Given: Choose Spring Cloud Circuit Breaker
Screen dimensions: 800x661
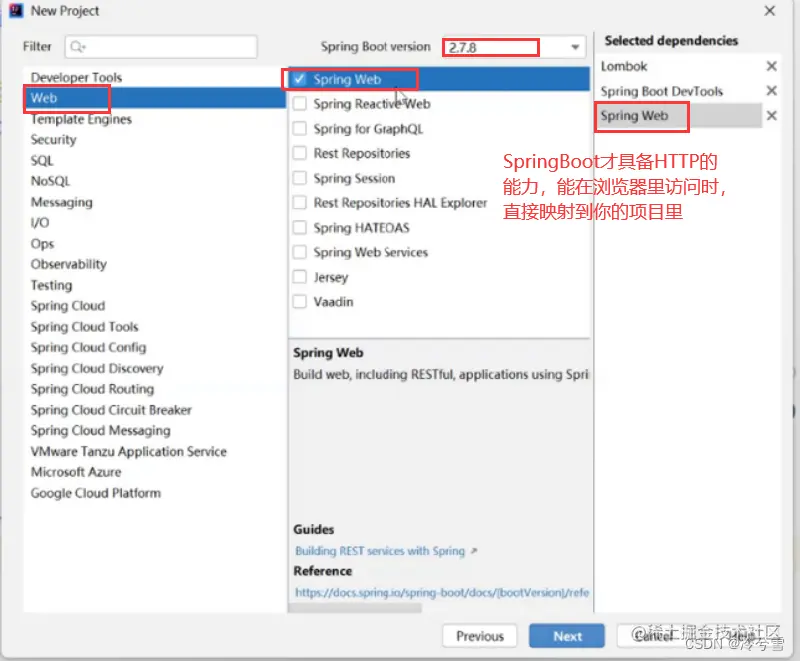Looking at the screenshot, I should pyautogui.click(x=111, y=410).
